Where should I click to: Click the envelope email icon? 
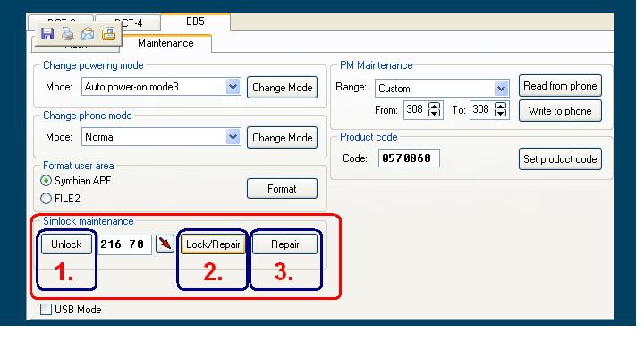pos(88,34)
